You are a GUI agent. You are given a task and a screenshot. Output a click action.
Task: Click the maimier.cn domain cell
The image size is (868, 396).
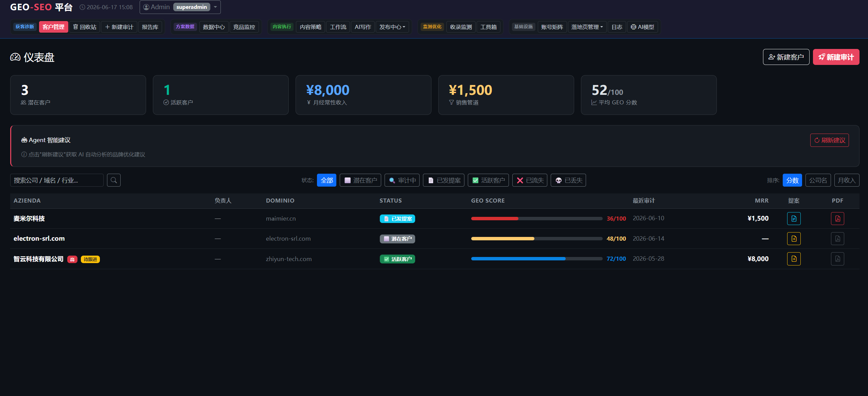pos(281,219)
